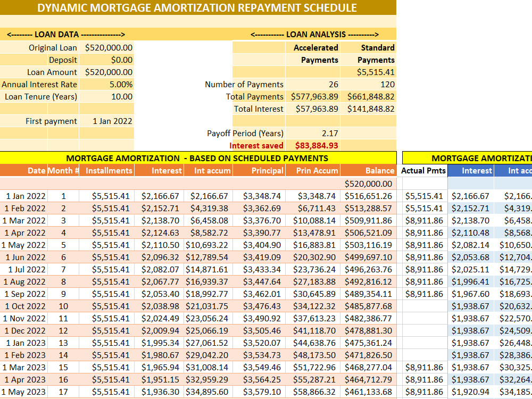Select the balance $471,826.50
Screen dimensions: 532x399
click(368, 355)
